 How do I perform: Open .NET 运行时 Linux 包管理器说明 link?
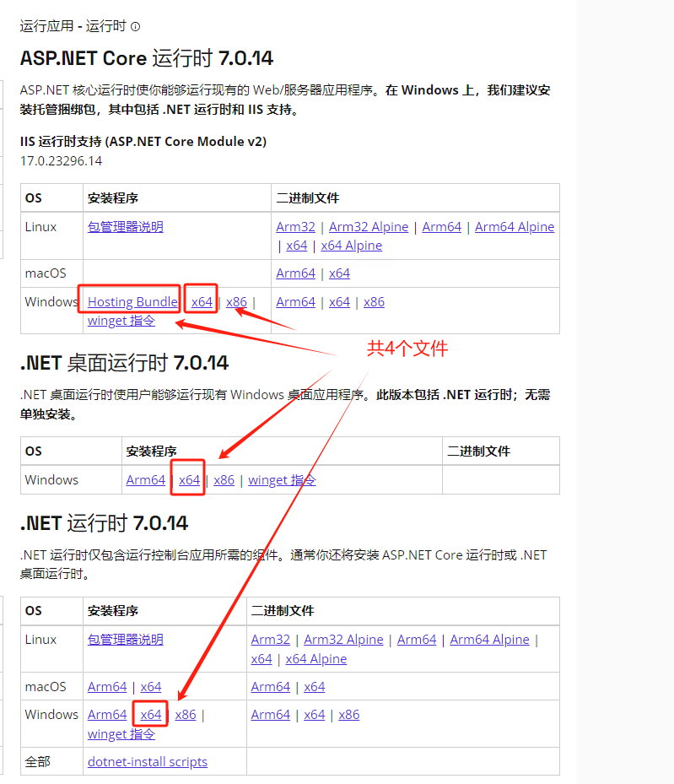[x=126, y=640]
